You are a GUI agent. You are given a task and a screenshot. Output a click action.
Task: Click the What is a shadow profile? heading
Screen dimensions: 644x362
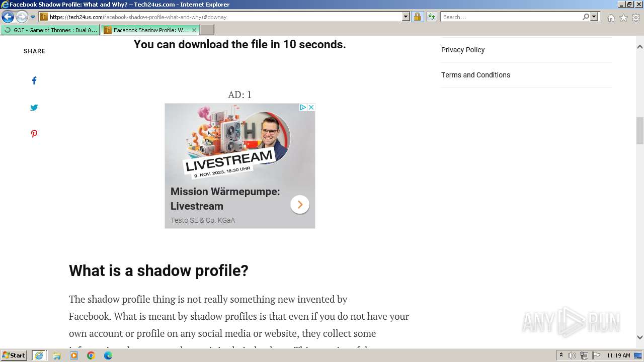(x=158, y=270)
